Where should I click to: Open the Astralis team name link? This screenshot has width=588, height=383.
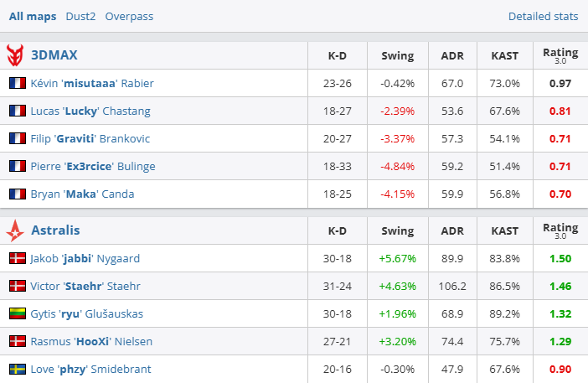coord(55,230)
